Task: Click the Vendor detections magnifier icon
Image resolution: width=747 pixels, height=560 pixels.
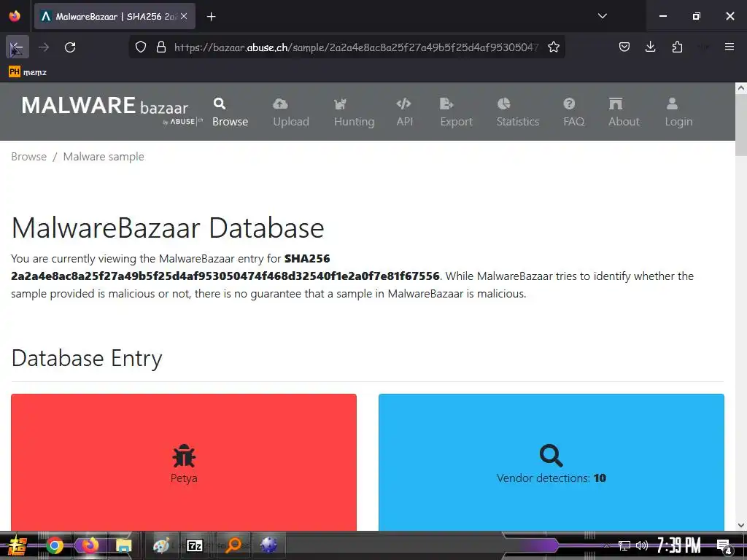Action: click(x=551, y=456)
